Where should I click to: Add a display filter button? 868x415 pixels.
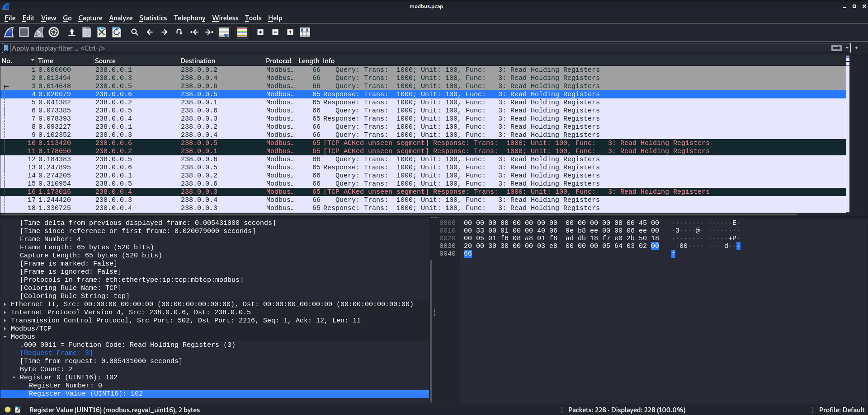[x=856, y=48]
